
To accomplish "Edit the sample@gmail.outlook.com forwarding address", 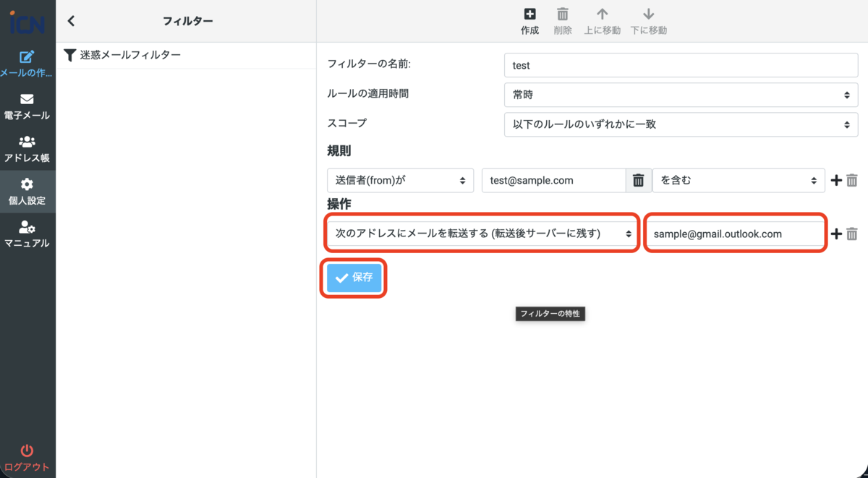I will (x=735, y=234).
